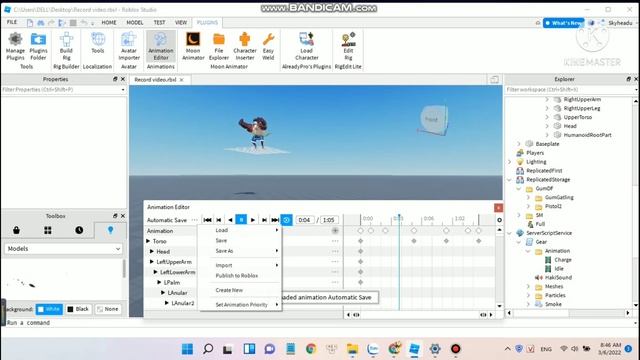Expand the LPalm track
This screenshot has height=360, width=640.
coord(159,282)
